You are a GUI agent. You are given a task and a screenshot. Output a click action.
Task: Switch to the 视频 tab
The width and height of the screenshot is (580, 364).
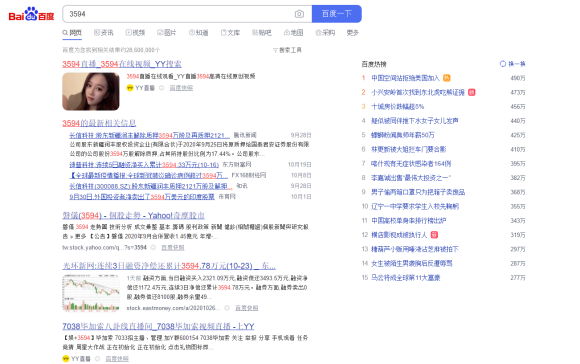tap(135, 33)
